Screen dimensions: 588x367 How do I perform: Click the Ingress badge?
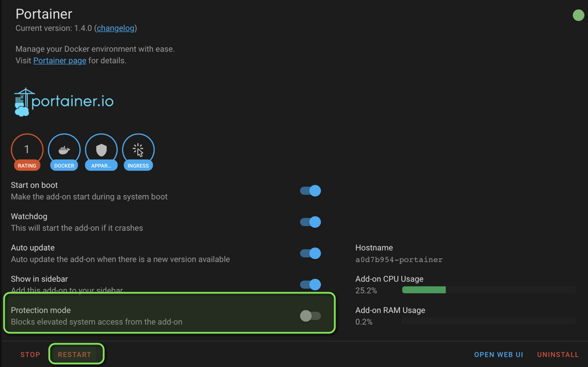tap(138, 152)
